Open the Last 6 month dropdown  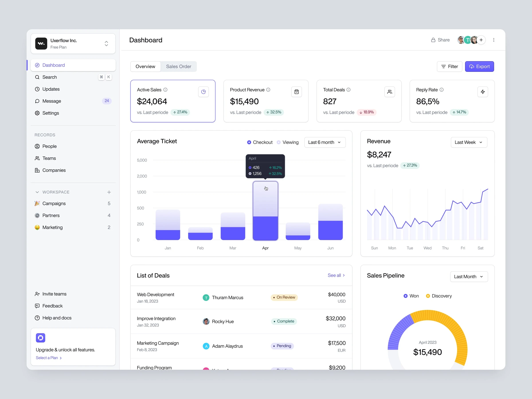click(x=325, y=142)
